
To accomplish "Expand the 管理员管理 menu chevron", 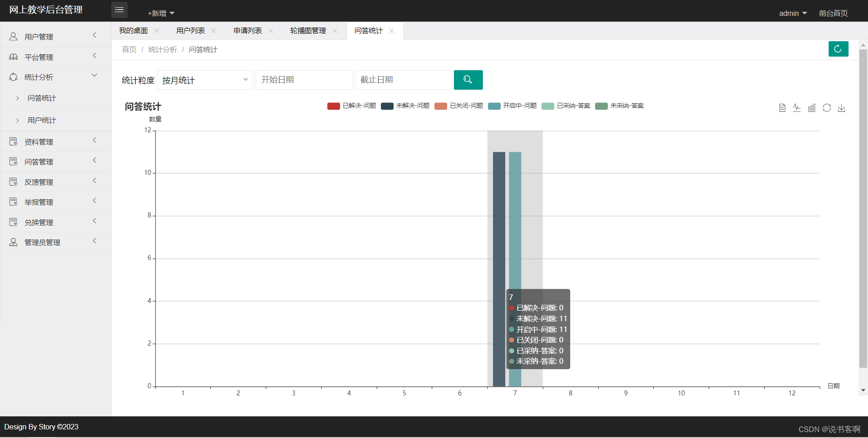I will coord(95,241).
